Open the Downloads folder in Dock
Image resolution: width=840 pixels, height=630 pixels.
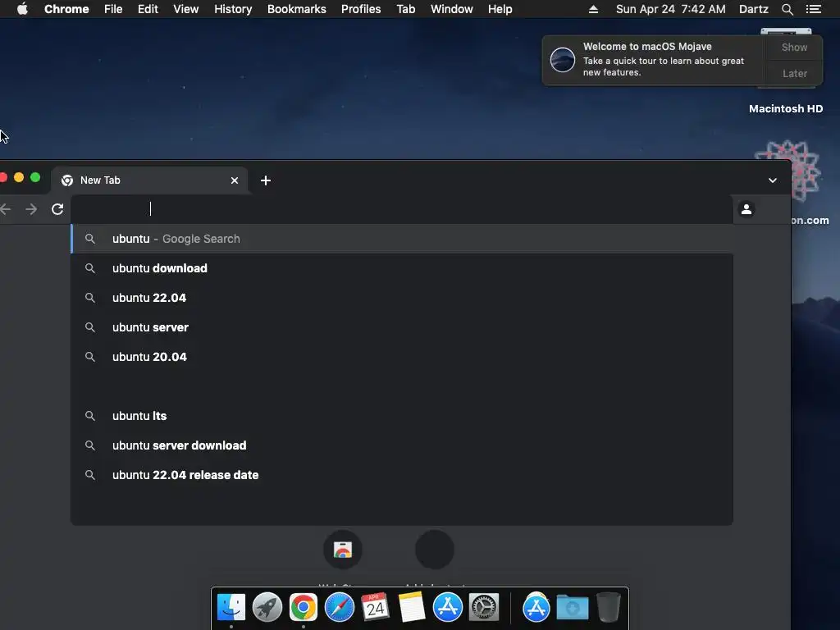(572, 608)
